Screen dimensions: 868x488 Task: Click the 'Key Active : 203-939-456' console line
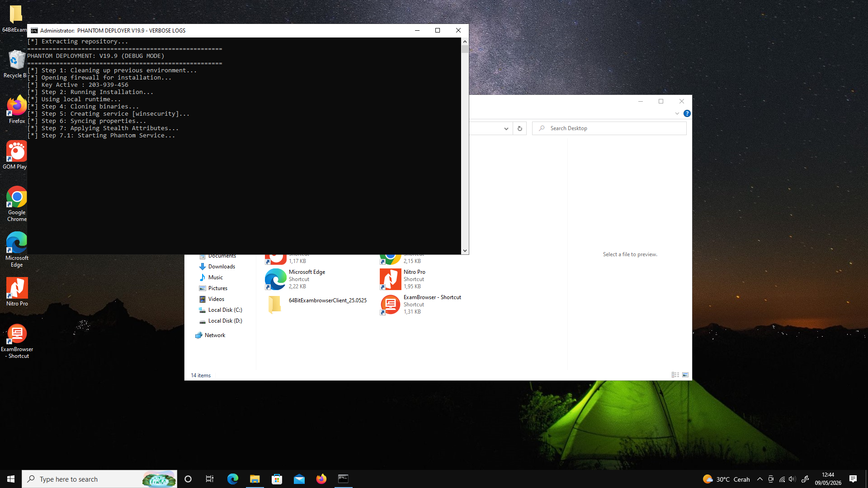tap(78, 85)
